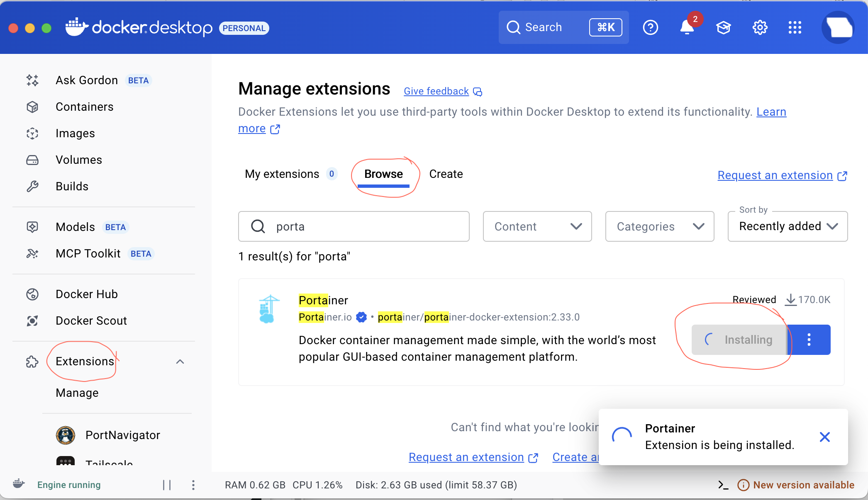Open the Learning center graduation cap icon
868x500 pixels.
[723, 27]
